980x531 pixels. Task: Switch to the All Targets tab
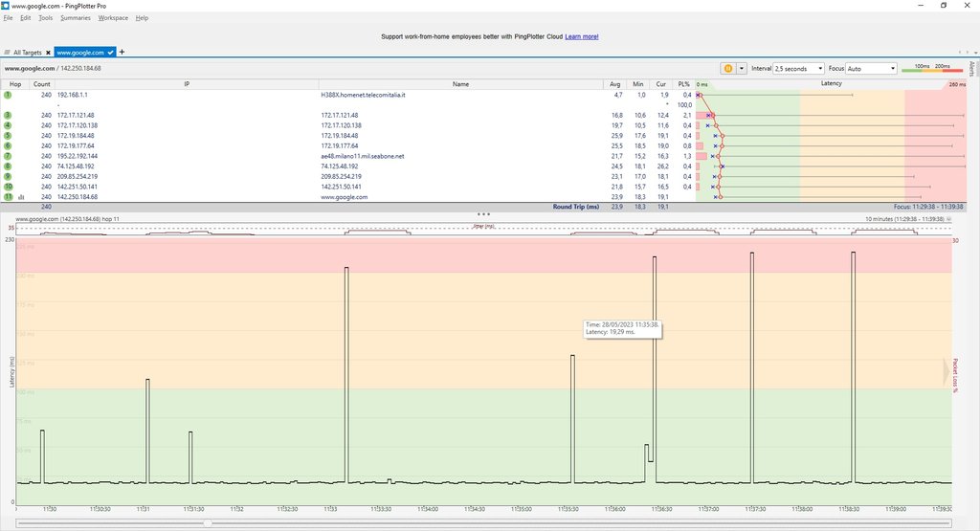26,52
